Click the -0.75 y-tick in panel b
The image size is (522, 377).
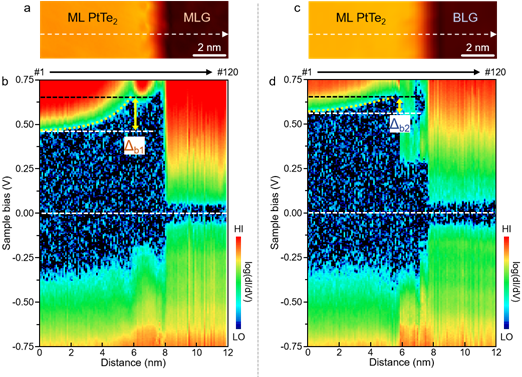pos(23,346)
